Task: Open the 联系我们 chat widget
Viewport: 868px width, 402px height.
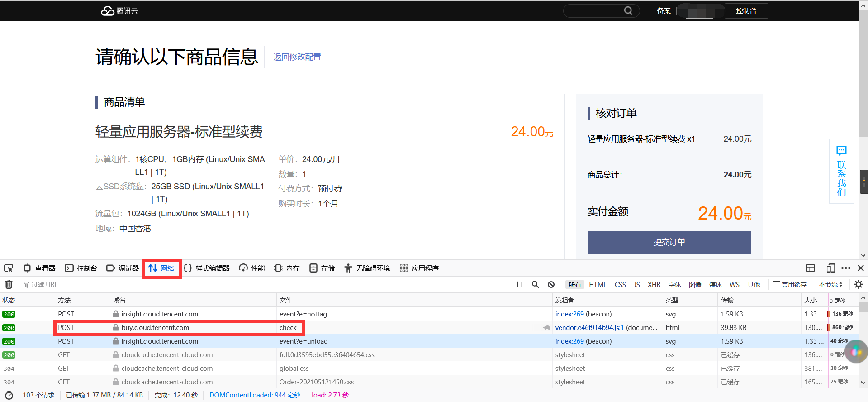Action: [841, 171]
